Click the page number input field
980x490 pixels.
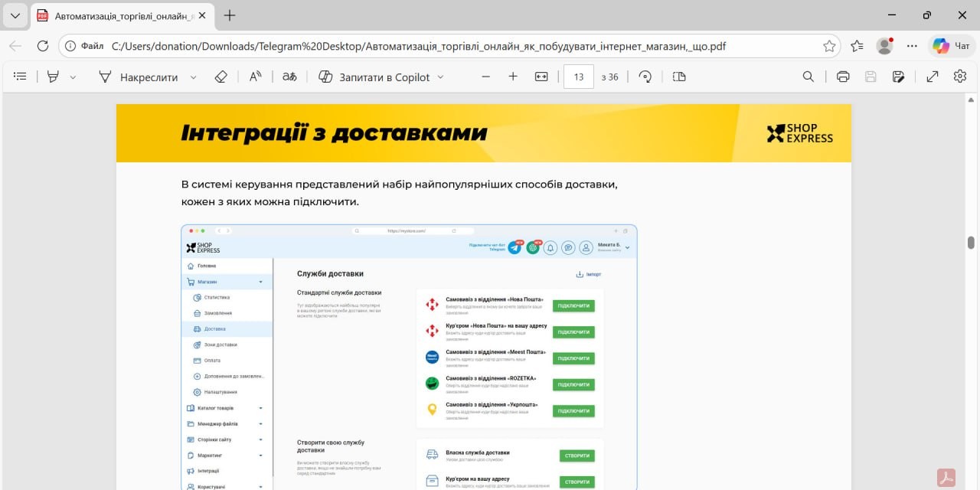[x=578, y=77]
